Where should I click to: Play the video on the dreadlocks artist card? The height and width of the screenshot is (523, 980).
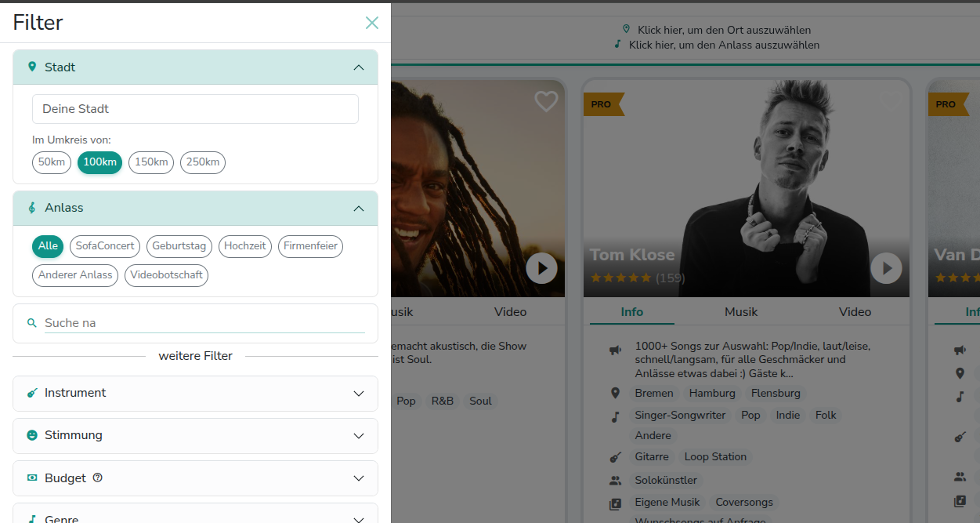[x=541, y=268]
